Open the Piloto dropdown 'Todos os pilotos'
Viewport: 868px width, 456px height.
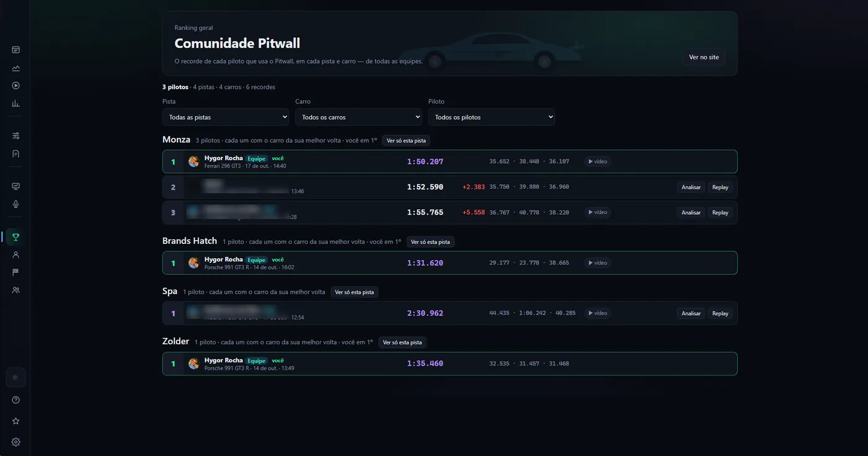pyautogui.click(x=492, y=117)
